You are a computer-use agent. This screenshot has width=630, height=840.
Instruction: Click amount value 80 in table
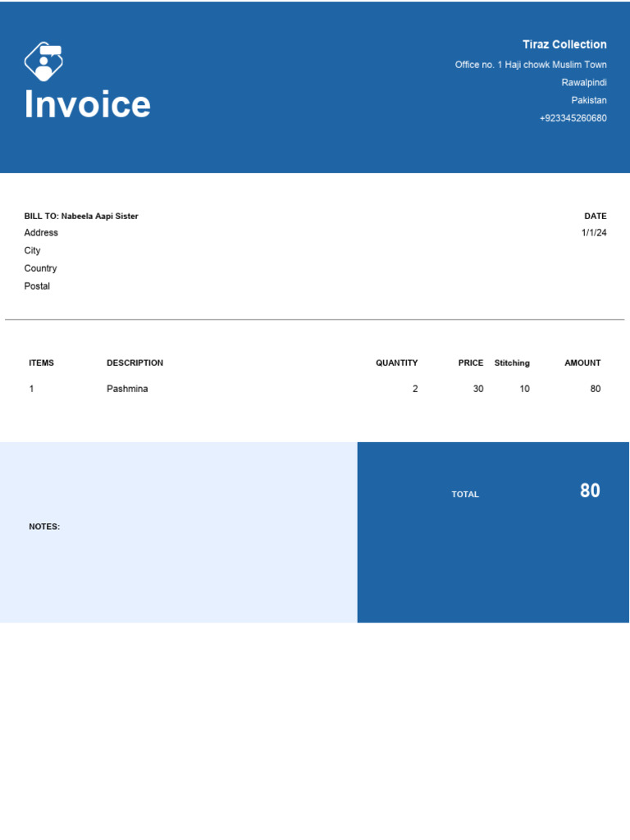pyautogui.click(x=596, y=389)
